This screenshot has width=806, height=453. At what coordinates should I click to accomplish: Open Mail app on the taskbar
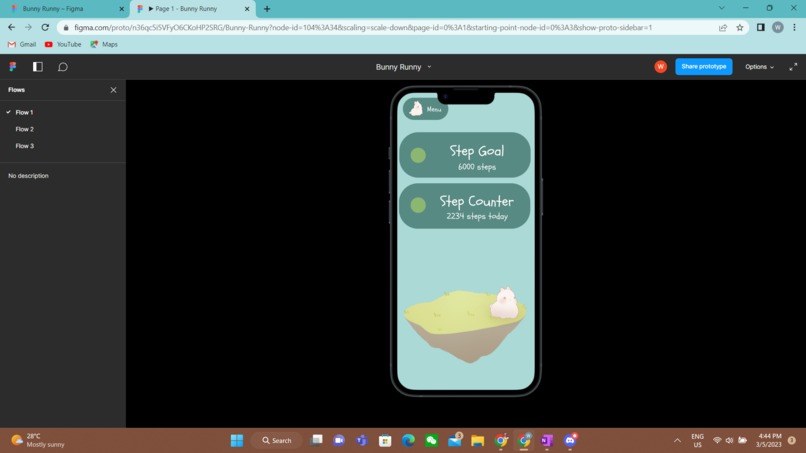(x=455, y=440)
